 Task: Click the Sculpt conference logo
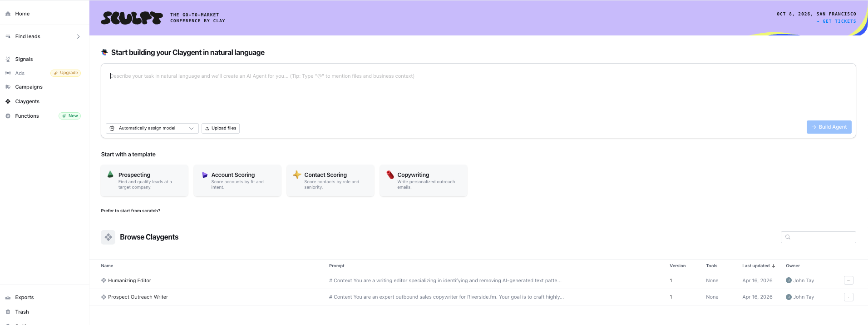[x=132, y=18]
